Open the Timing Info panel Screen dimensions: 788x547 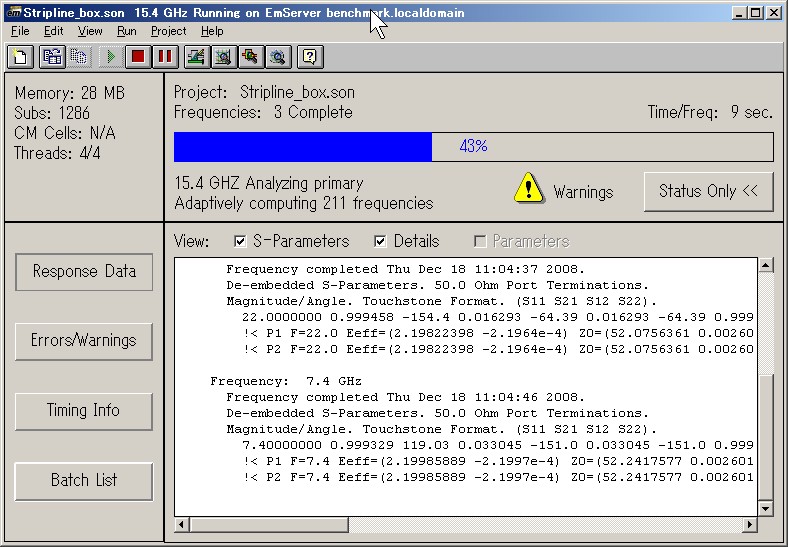pos(84,411)
